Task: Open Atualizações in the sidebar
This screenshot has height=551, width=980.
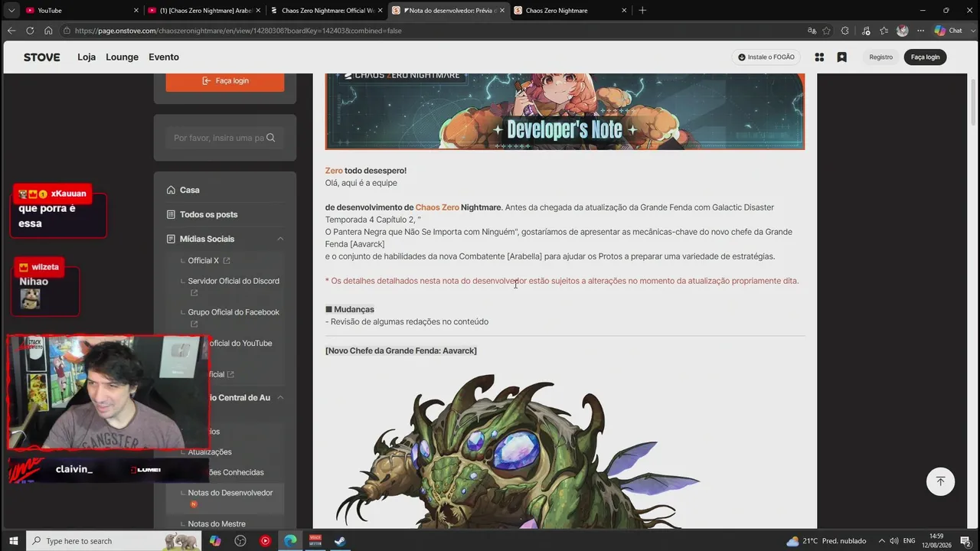Action: pos(210,452)
